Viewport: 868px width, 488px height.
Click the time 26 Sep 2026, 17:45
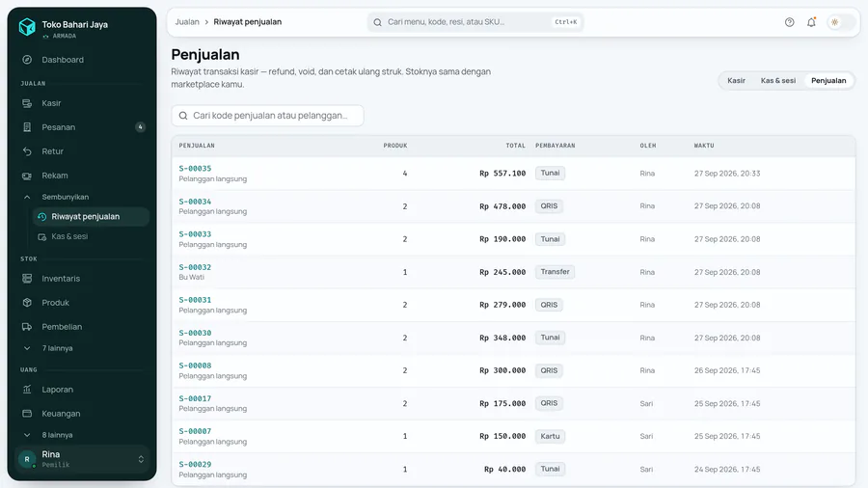tap(727, 370)
